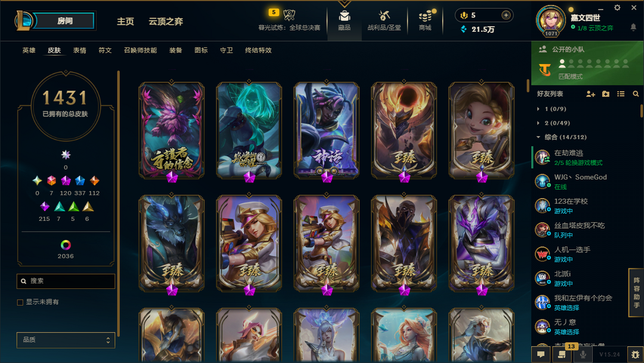
Task: Go to 云顶之弈 from top navigation
Action: 166,21
